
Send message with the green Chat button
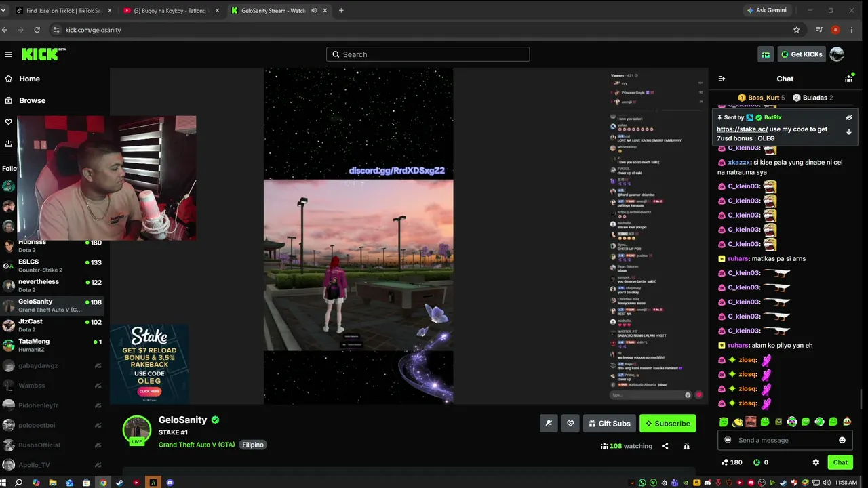840,462
